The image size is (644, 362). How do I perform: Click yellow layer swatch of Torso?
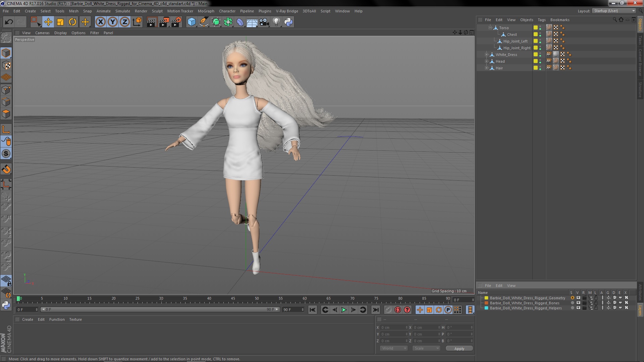(536, 27)
